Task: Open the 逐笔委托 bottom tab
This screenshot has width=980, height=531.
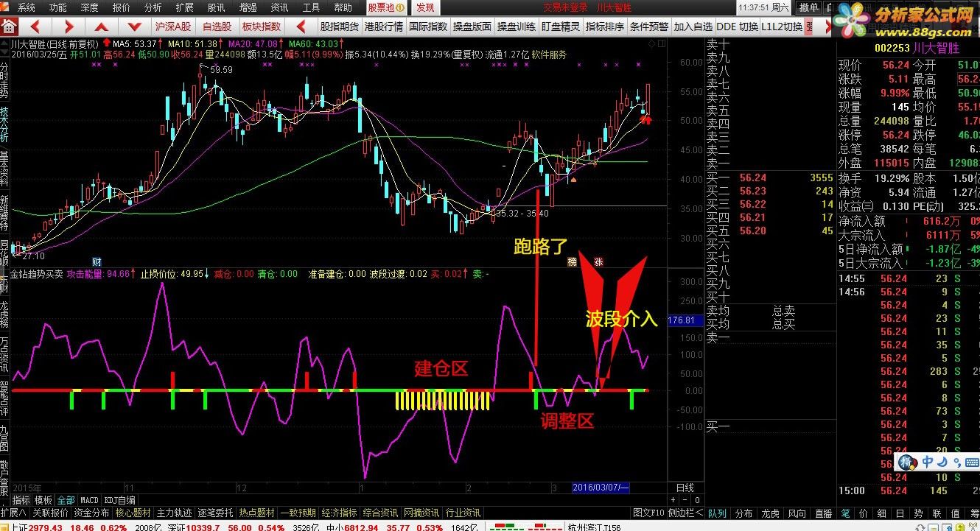Action: coord(216,513)
